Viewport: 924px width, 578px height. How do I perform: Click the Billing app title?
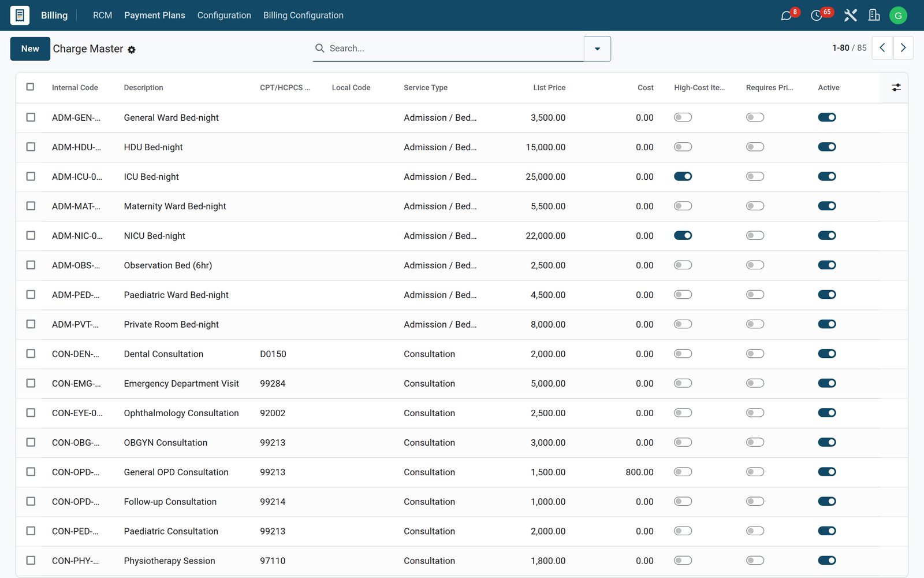point(54,15)
